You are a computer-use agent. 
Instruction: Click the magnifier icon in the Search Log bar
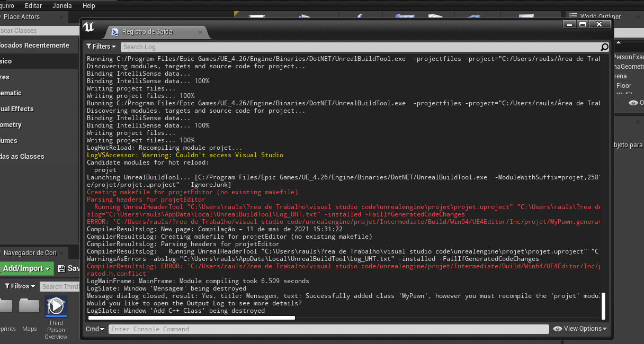click(604, 47)
